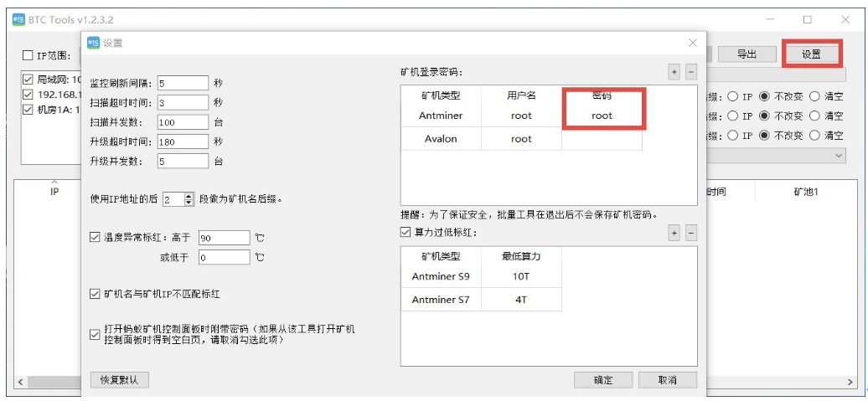Open 设置 button in main window

point(812,54)
